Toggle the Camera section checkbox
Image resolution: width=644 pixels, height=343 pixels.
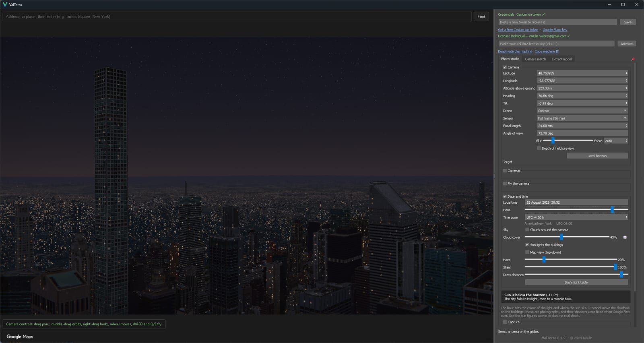click(x=505, y=67)
